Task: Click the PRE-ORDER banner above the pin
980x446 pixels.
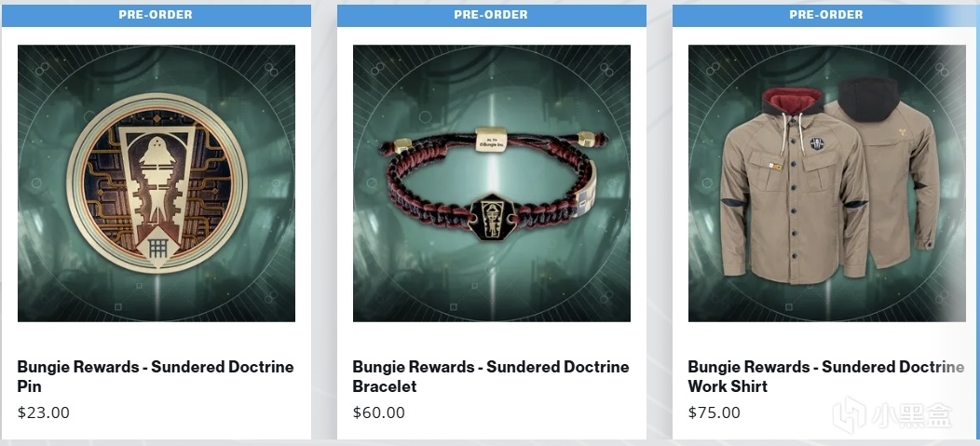Action: [157, 15]
